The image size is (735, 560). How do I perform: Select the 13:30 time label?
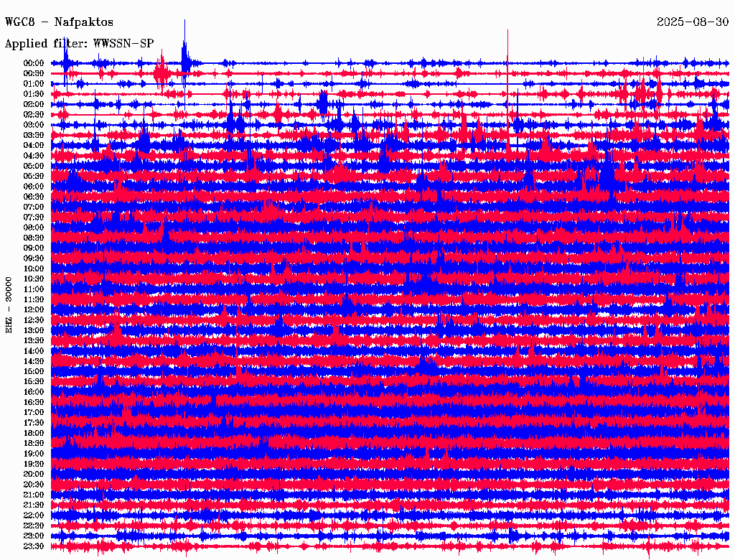pyautogui.click(x=34, y=340)
